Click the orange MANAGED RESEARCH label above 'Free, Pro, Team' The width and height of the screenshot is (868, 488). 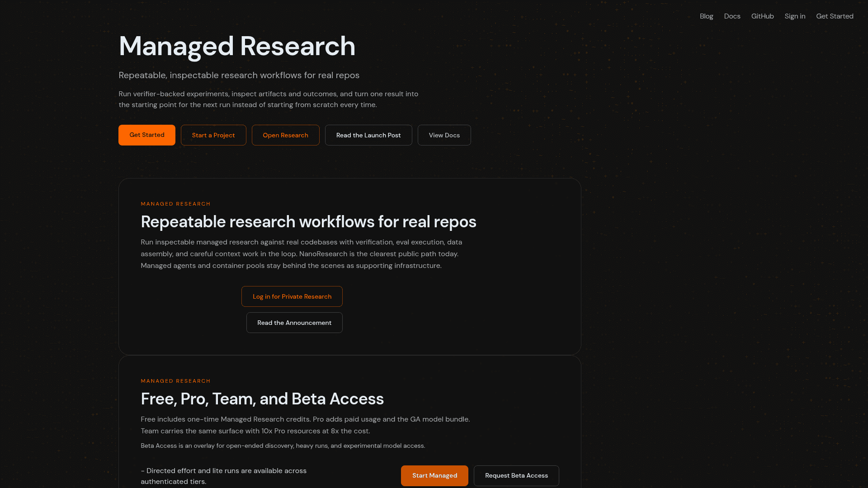point(175,381)
